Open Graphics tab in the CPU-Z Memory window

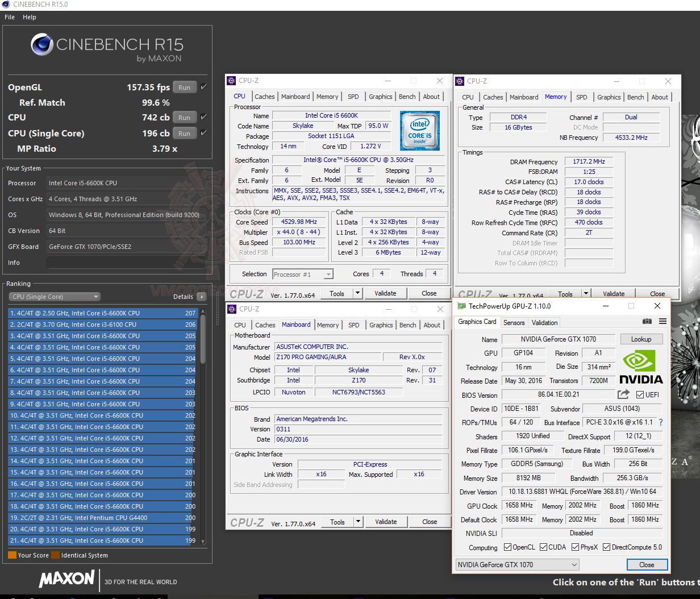(609, 97)
